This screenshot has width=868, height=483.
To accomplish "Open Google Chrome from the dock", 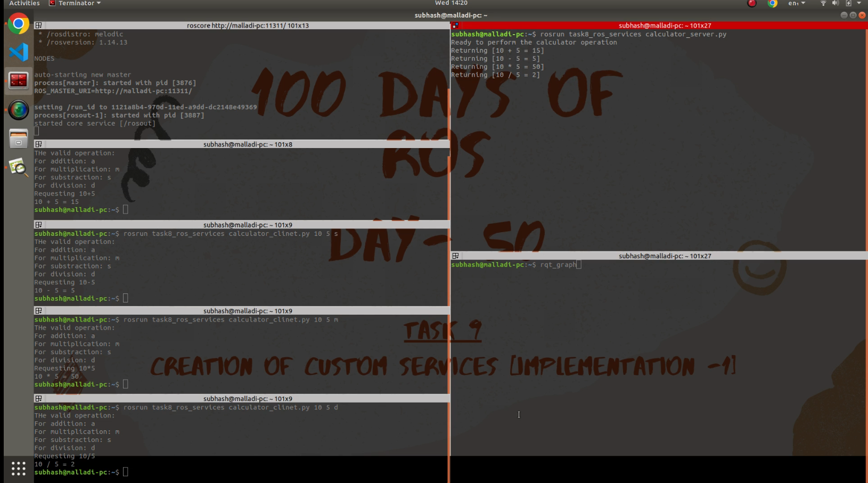I will tap(19, 24).
